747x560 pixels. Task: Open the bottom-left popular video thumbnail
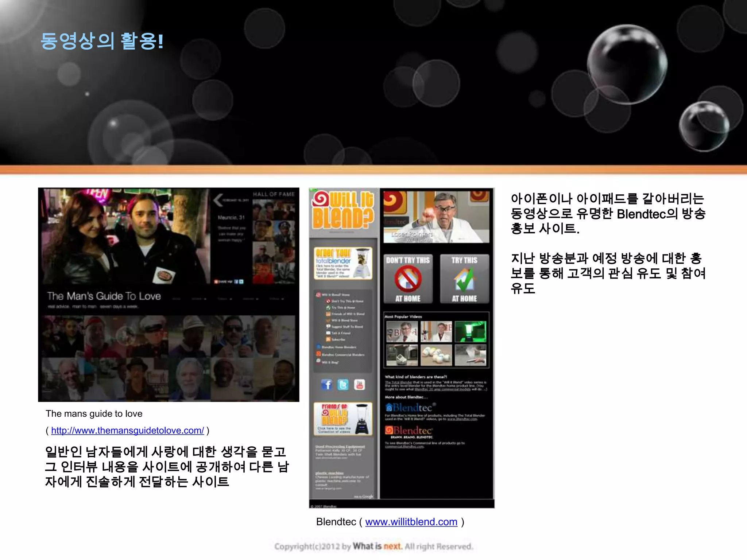click(x=402, y=355)
